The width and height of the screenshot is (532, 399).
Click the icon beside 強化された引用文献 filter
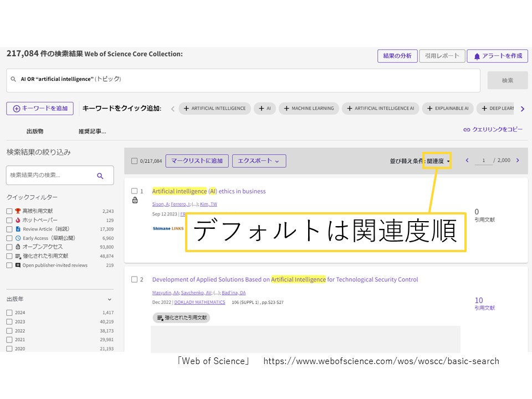click(18, 256)
